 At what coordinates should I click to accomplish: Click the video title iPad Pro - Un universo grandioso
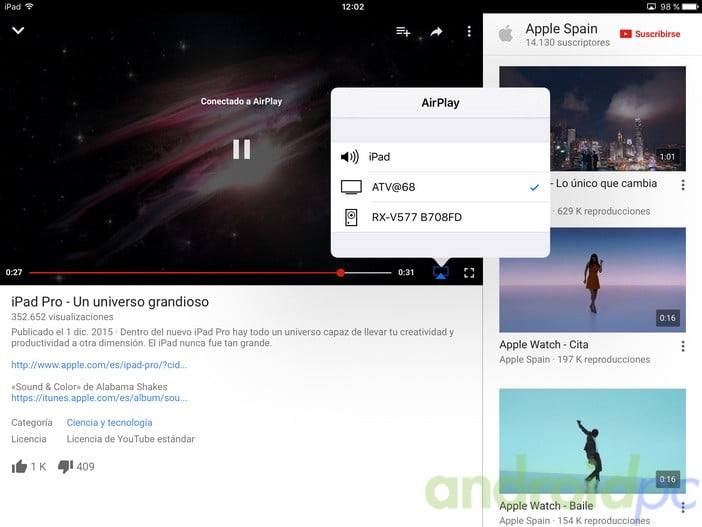click(x=110, y=302)
